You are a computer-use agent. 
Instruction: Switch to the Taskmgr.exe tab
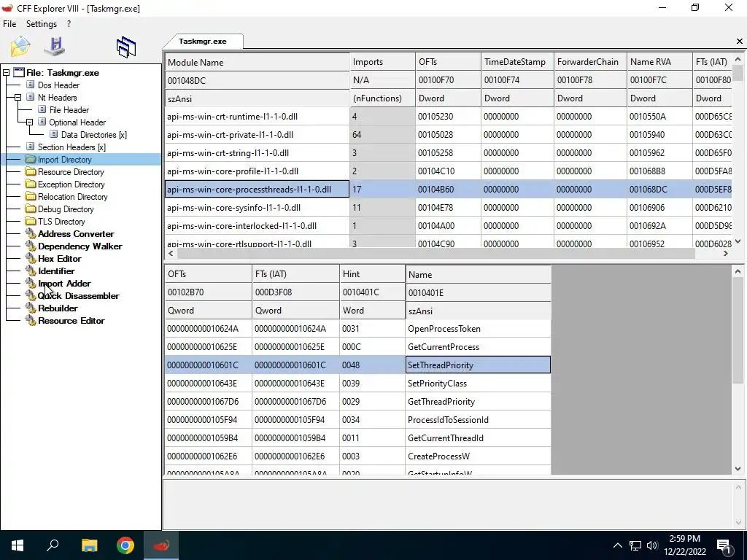click(203, 42)
